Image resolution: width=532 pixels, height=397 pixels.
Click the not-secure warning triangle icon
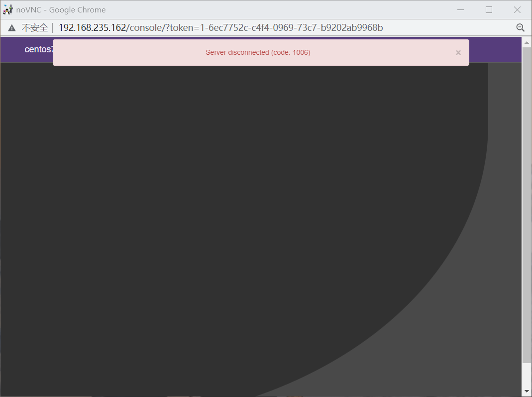click(x=12, y=28)
